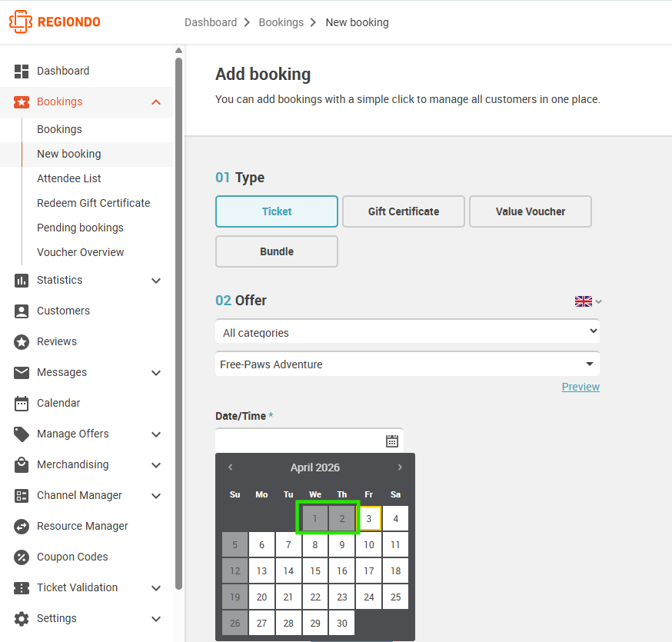Screen dimensions: 672x642
Task: Select the Value Voucher type
Action: (x=531, y=211)
